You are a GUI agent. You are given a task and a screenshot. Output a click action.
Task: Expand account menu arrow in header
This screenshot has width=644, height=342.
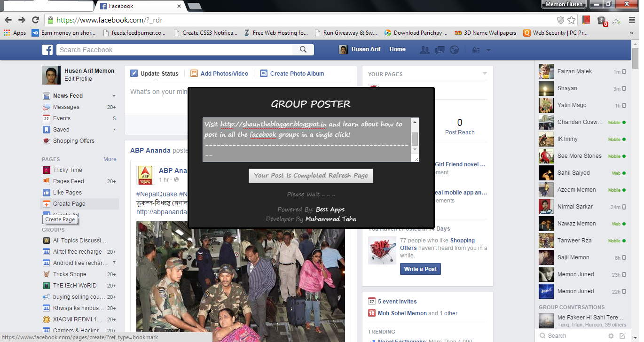coord(488,50)
